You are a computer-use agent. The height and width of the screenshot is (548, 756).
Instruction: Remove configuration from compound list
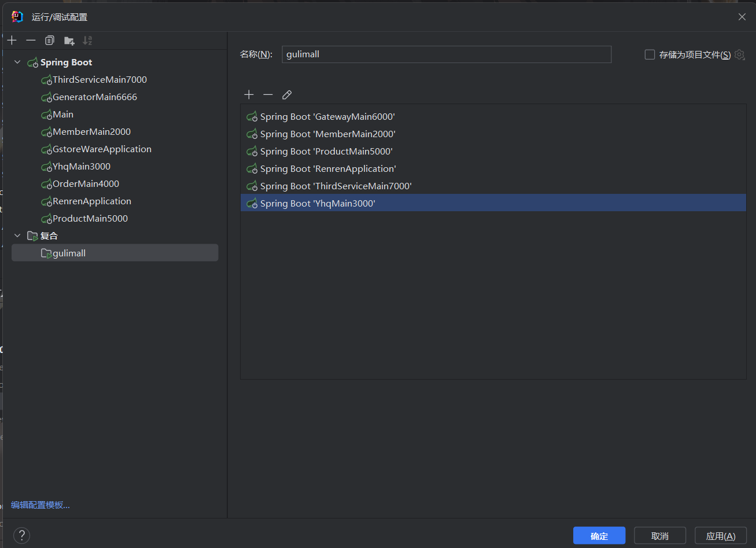pyautogui.click(x=268, y=94)
